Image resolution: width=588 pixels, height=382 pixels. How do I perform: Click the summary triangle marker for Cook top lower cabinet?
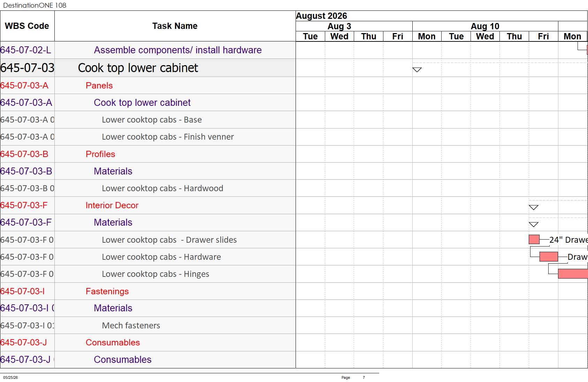(417, 70)
